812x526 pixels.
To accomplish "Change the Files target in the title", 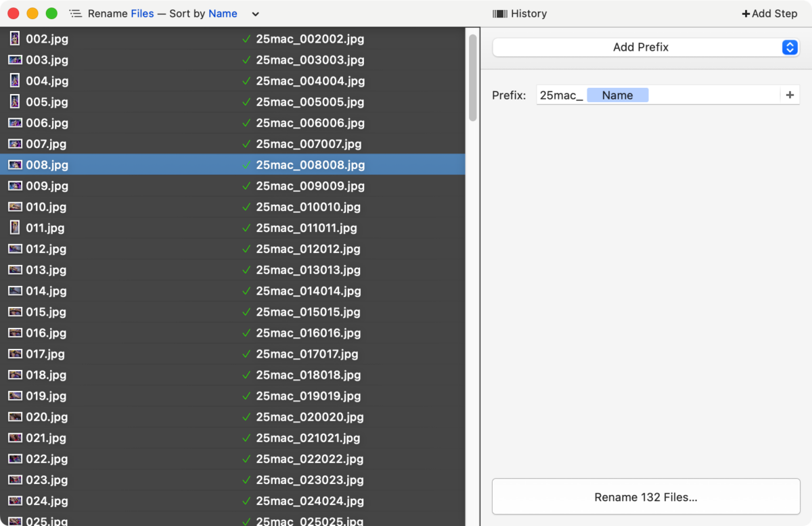I will [x=142, y=14].
